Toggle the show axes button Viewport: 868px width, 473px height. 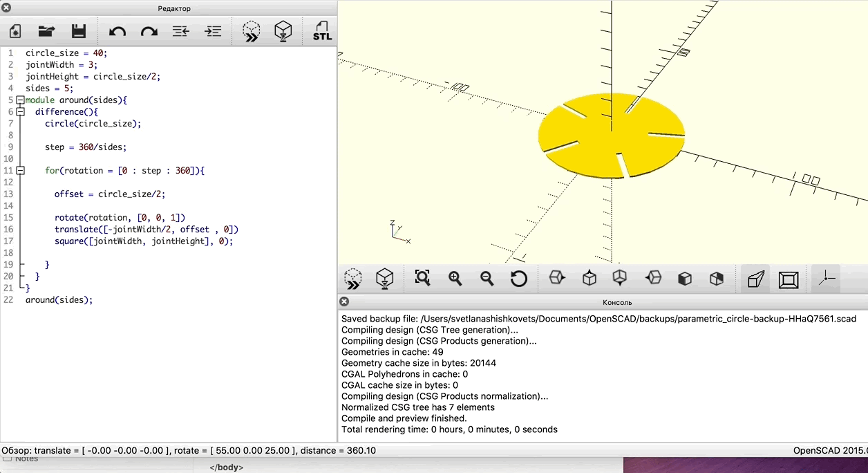826,279
